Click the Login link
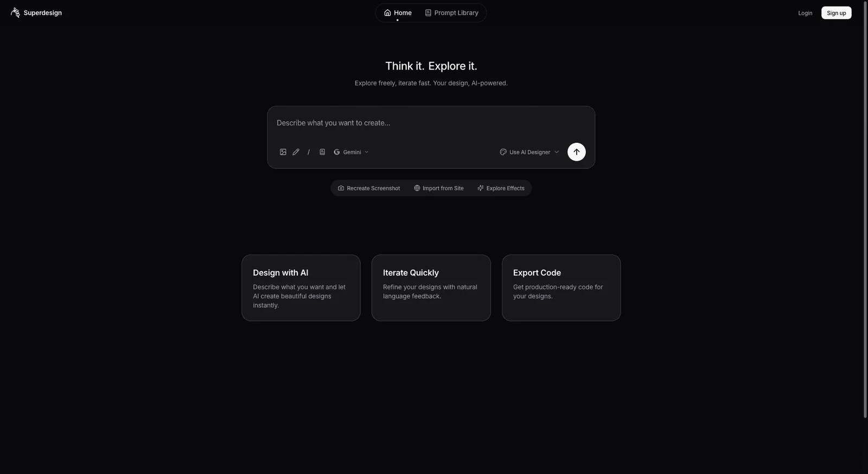The width and height of the screenshot is (868, 474). (805, 13)
